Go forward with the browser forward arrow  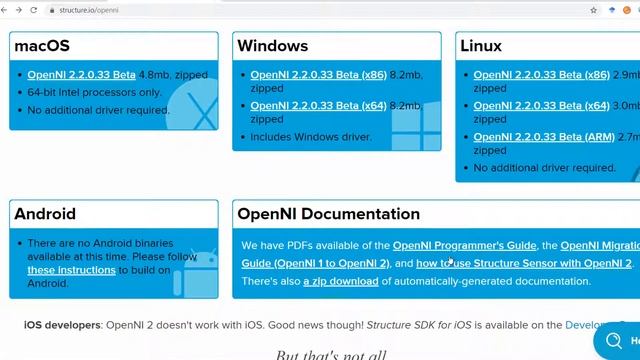(19, 10)
